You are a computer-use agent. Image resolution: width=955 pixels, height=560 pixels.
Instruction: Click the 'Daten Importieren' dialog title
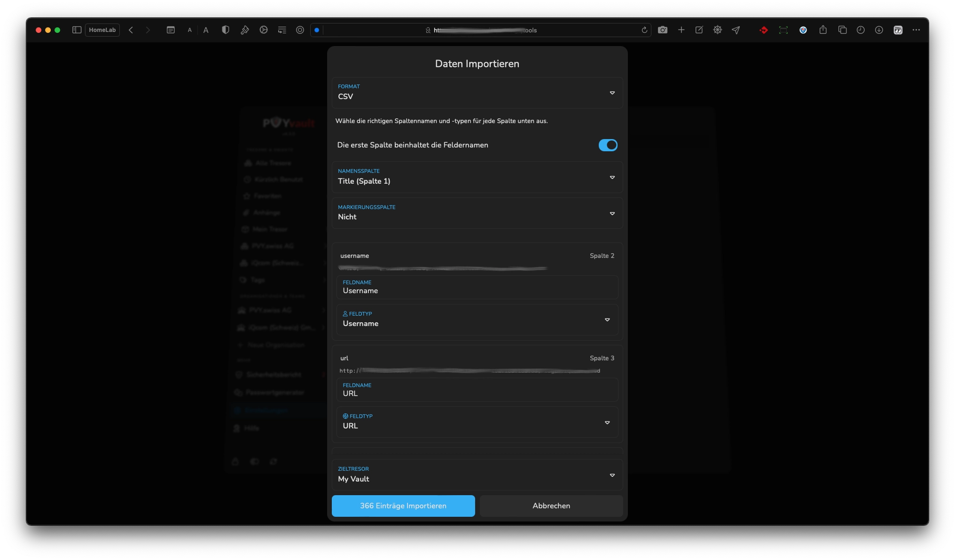(x=477, y=64)
